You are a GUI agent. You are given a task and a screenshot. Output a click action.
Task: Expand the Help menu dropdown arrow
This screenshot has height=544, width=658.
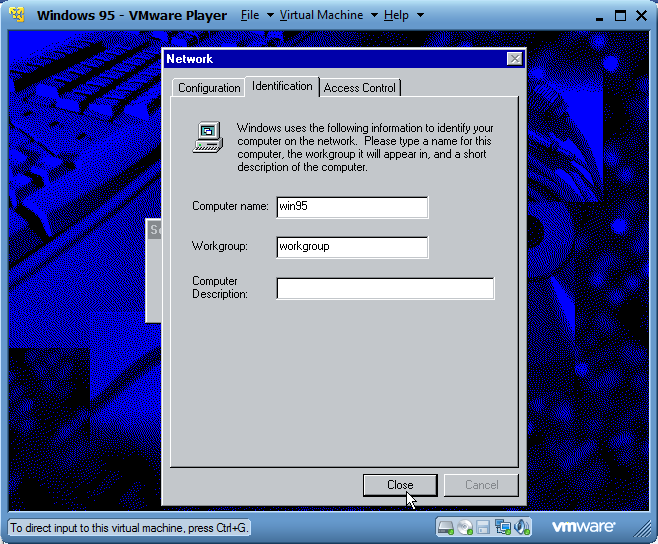point(420,16)
